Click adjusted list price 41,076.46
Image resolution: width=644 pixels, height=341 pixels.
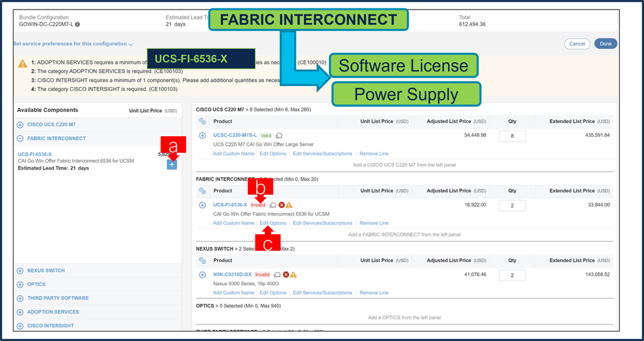point(475,274)
